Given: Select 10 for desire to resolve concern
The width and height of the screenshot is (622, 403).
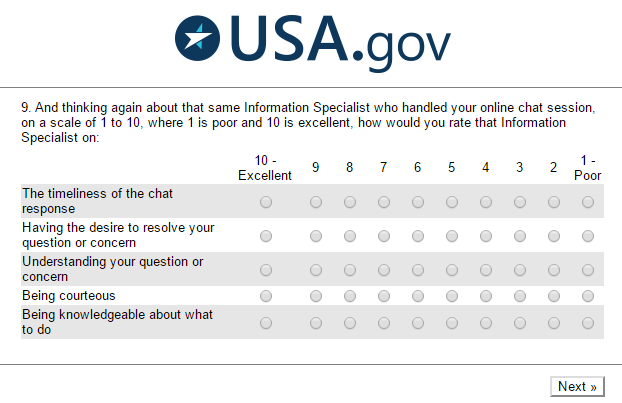Looking at the screenshot, I should (x=265, y=236).
